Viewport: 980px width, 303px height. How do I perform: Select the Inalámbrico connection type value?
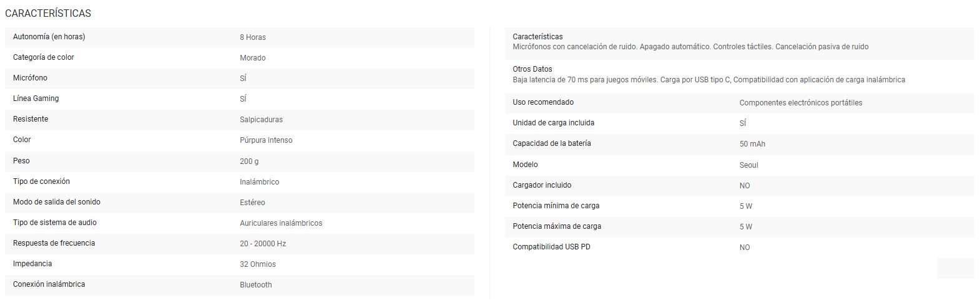click(260, 182)
